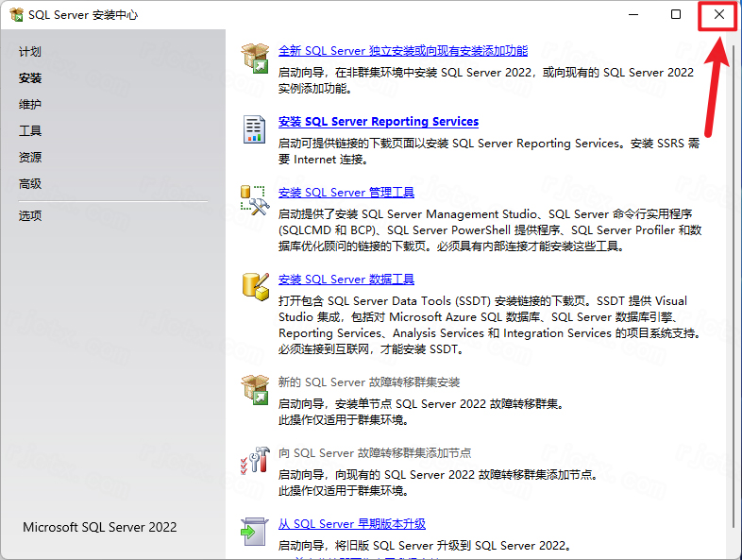Click 向 SQL Server 故障转移群集添加节点 entry

pyautogui.click(x=375, y=453)
